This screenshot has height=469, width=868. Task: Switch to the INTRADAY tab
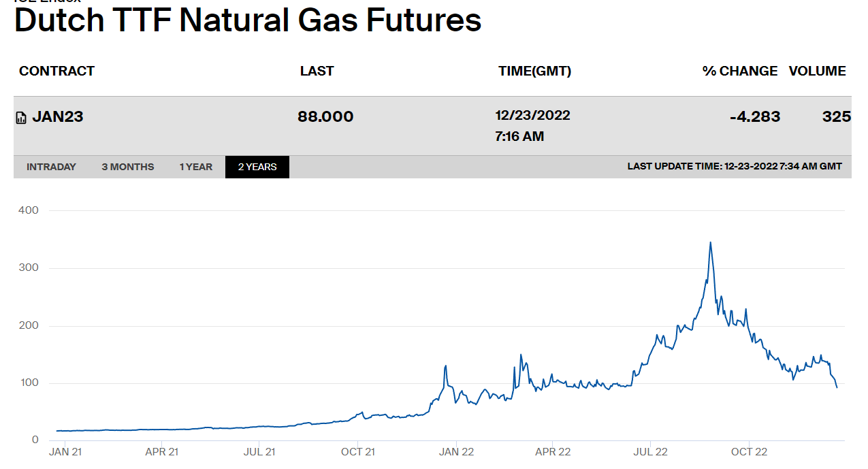[x=51, y=167]
